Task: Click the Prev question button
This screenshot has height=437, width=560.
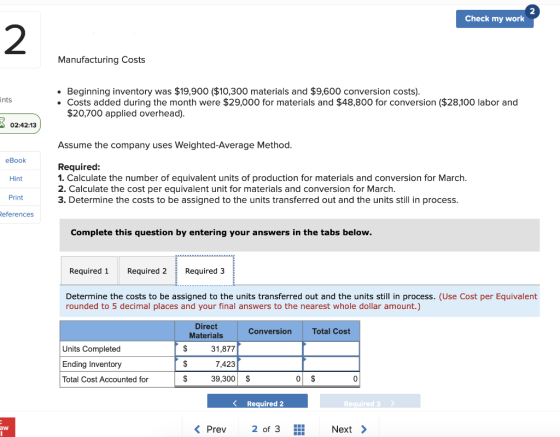Action: [x=210, y=429]
